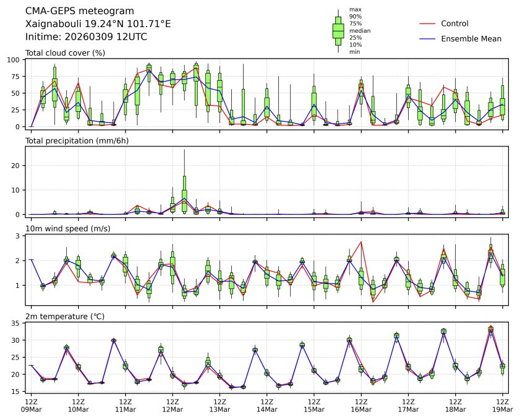520x420 pixels.
Task: Click the red Control legend line
Action: 427,24
